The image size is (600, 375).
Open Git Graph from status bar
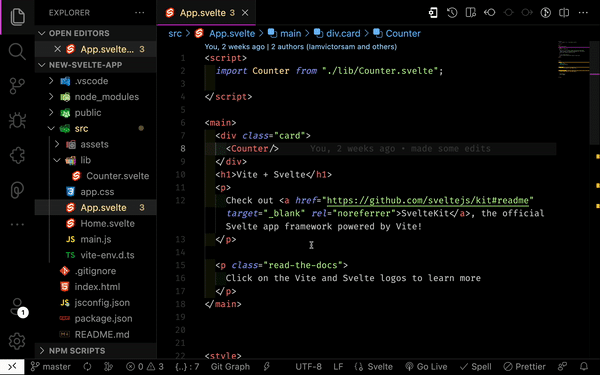[x=230, y=367]
